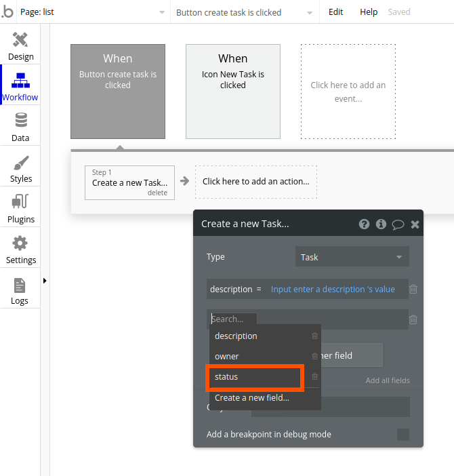Open the Page: list dropdown

(x=93, y=12)
